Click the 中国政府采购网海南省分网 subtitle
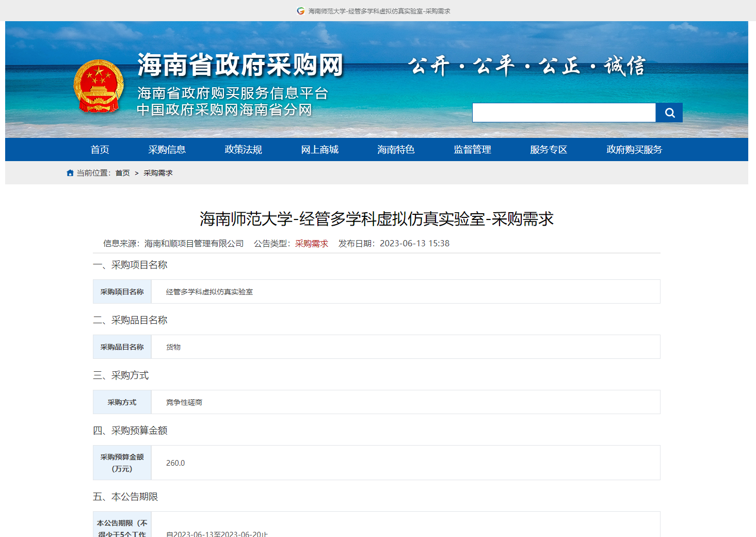Screen dimensions: 756x537 pos(224,110)
